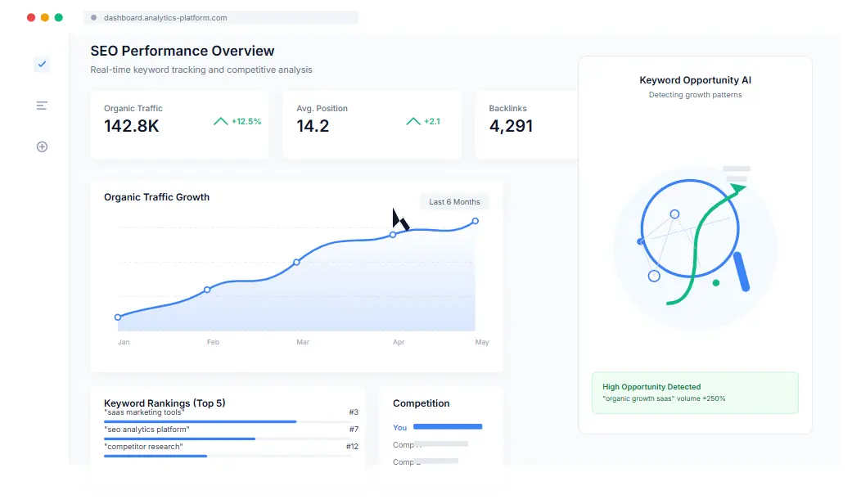Open the Backlinks card
Image resolution: width=852 pixels, height=504 pixels.
526,124
